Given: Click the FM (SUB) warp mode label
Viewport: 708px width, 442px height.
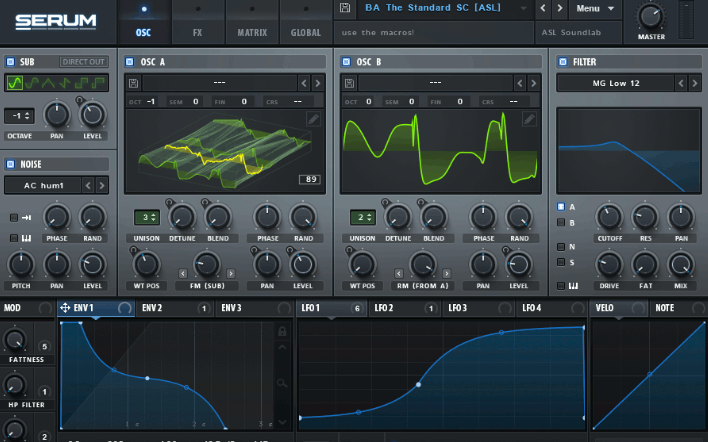Looking at the screenshot, I should tap(207, 286).
